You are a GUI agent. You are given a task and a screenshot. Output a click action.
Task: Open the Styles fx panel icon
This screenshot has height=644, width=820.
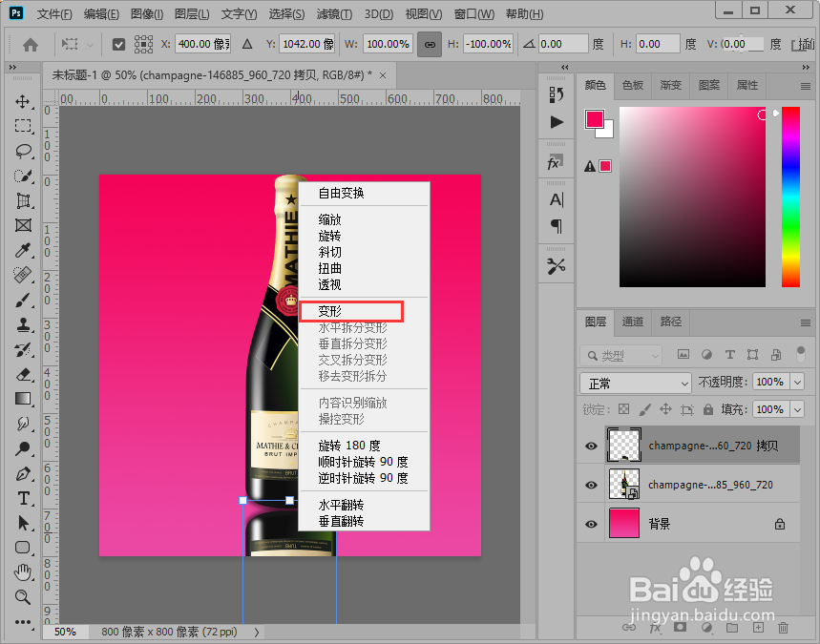pyautogui.click(x=556, y=162)
